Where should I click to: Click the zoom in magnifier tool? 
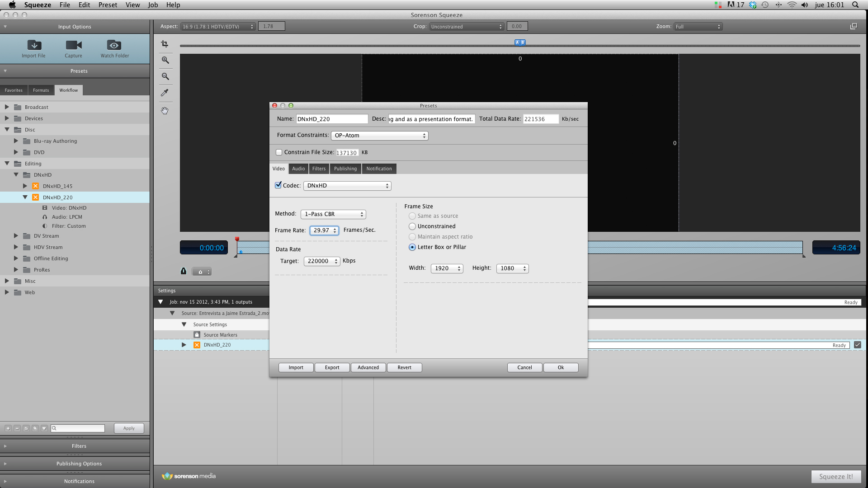(165, 60)
